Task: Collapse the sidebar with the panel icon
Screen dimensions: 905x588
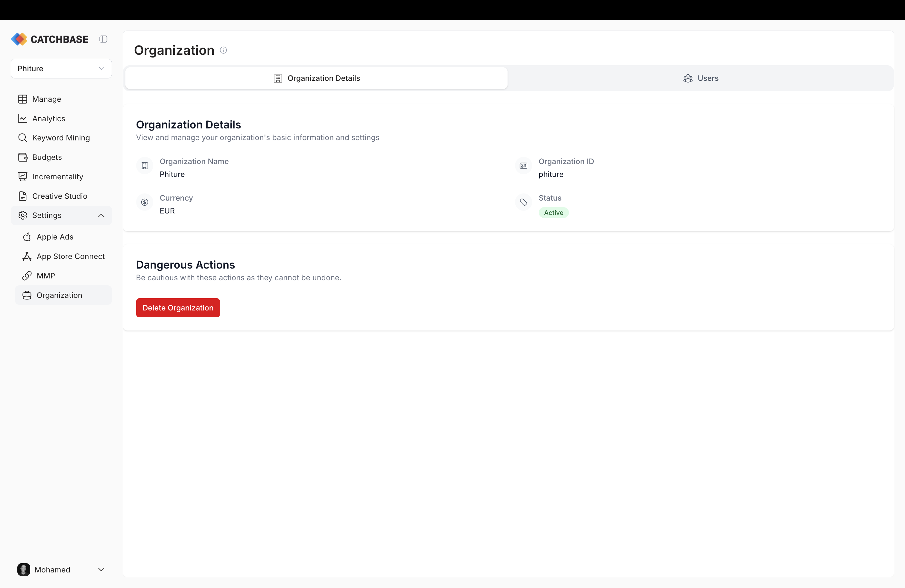Action: (103, 39)
